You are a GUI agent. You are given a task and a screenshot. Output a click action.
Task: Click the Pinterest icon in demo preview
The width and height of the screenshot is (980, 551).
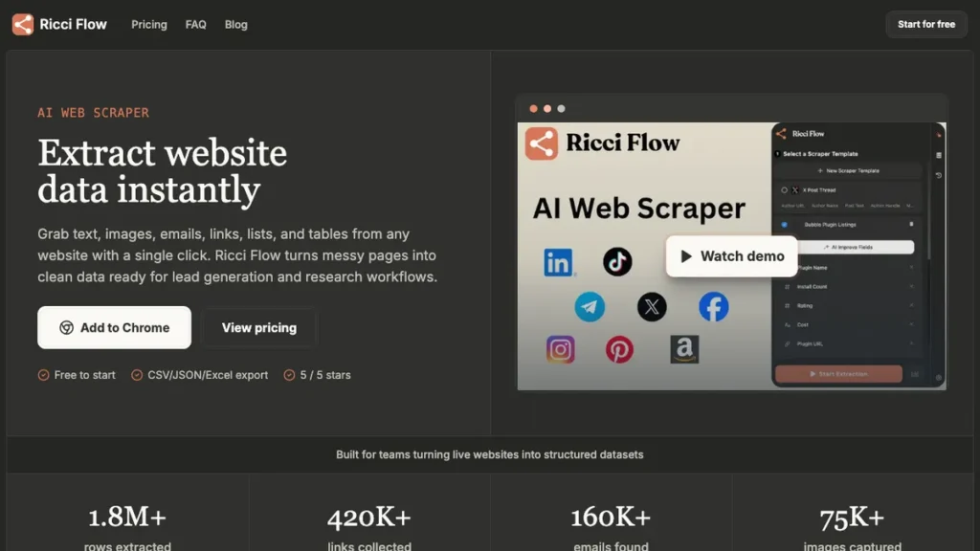pyautogui.click(x=619, y=349)
